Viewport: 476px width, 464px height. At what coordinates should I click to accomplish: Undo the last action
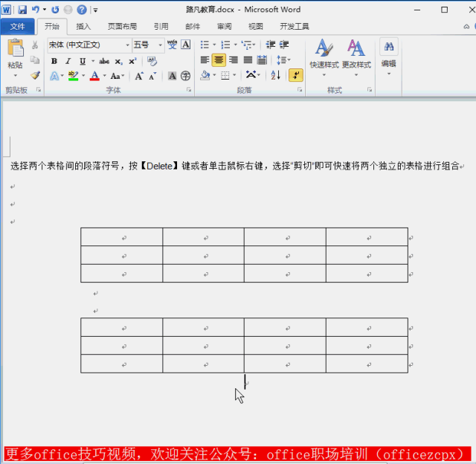(36, 10)
